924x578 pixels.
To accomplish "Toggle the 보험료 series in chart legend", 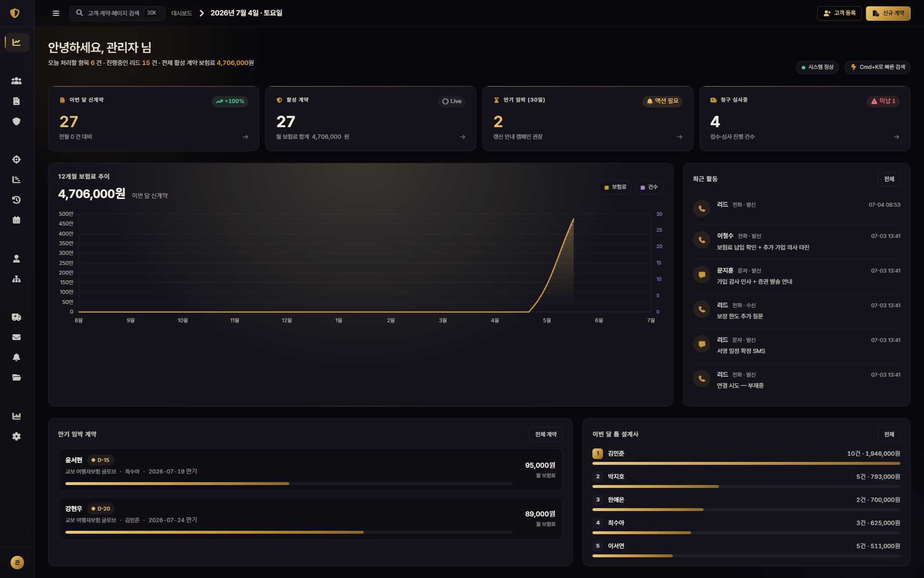I will point(616,187).
